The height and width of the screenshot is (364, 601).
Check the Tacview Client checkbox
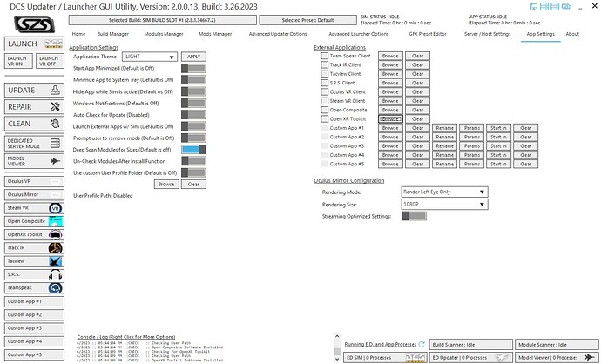point(325,74)
